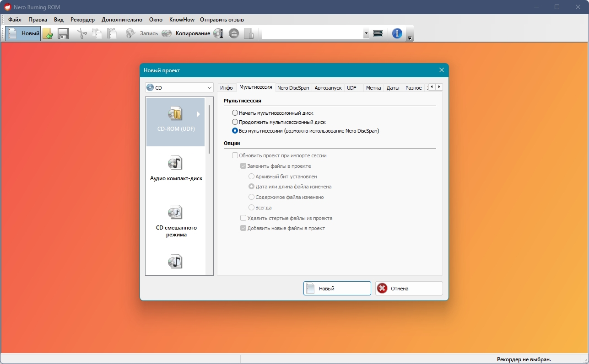
Task: Select the Начать мультисессионный диск radio button
Action: click(x=235, y=112)
